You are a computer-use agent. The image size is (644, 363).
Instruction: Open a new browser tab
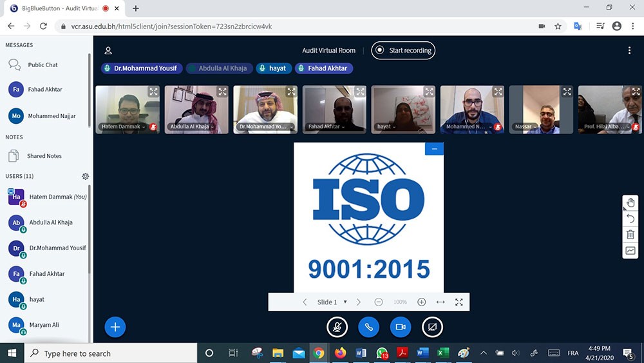[x=135, y=8]
